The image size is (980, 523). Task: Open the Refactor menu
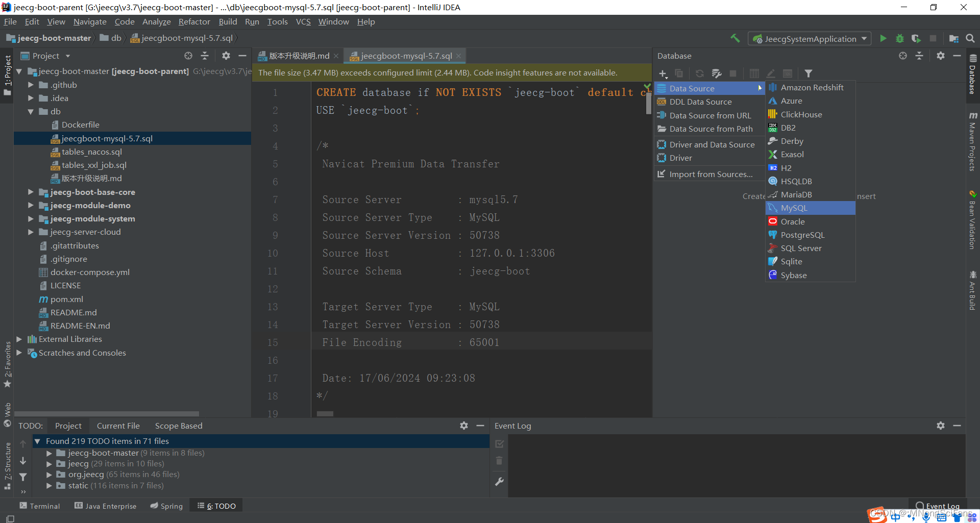194,21
